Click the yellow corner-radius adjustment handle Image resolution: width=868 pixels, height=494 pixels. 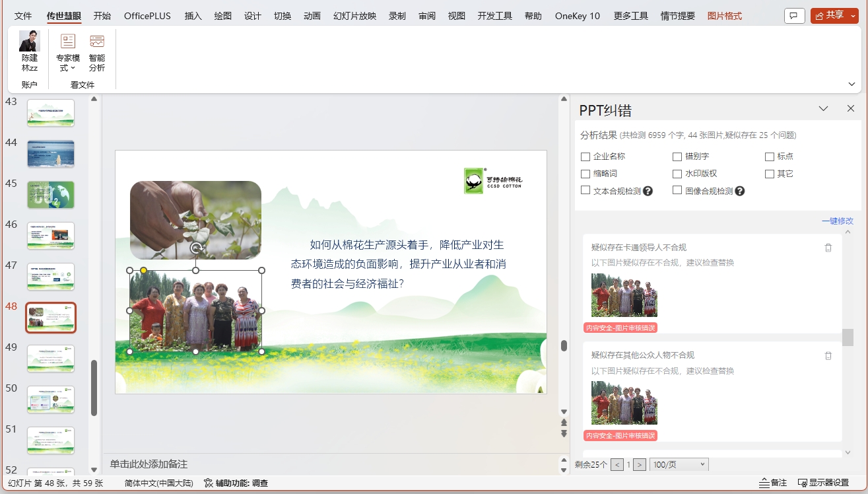click(x=143, y=270)
